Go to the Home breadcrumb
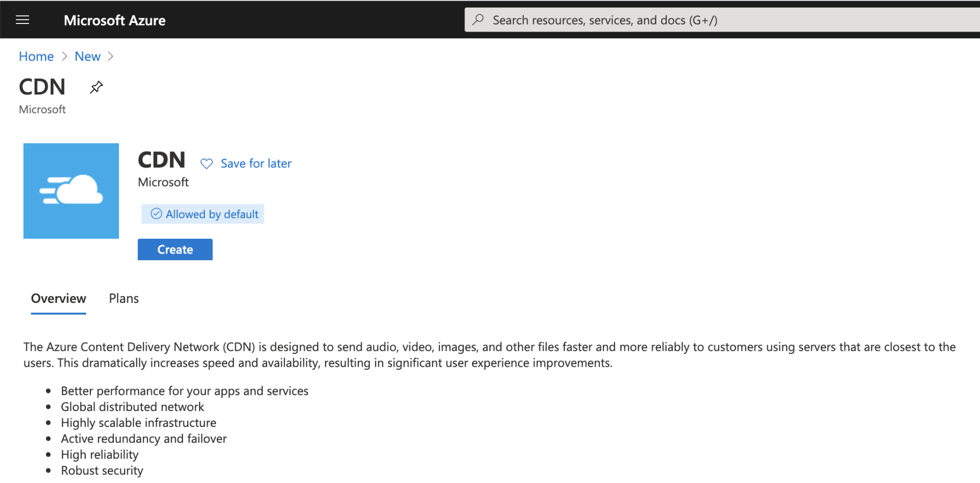The height and width of the screenshot is (483, 980). (36, 56)
